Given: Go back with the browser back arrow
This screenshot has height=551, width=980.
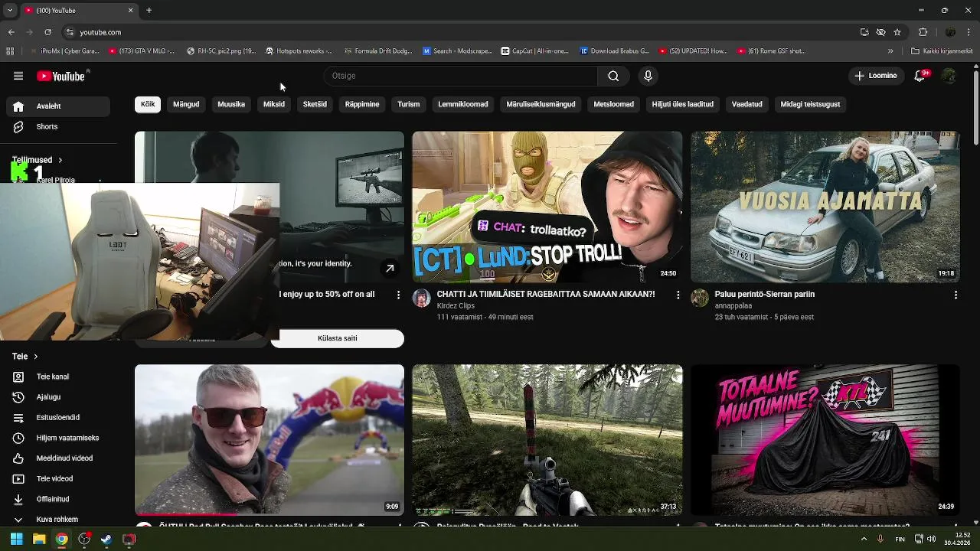Looking at the screenshot, I should [x=11, y=32].
